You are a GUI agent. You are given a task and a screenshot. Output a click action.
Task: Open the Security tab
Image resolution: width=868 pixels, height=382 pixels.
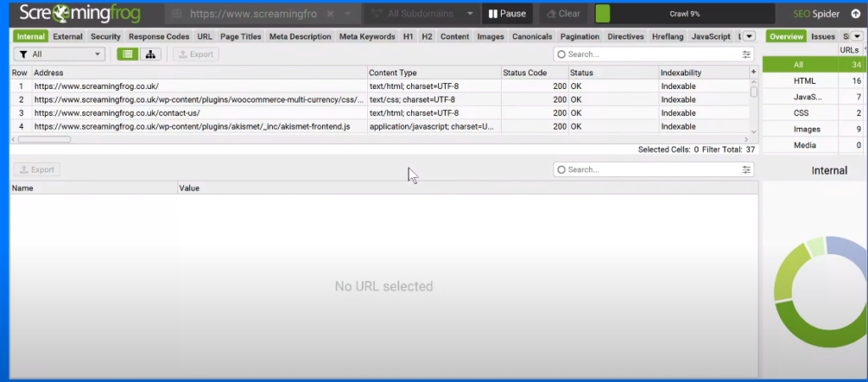pos(106,36)
